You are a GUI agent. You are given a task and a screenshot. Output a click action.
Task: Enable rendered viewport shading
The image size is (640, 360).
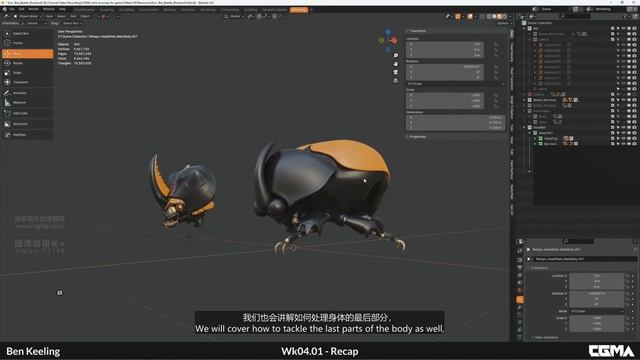pos(504,16)
